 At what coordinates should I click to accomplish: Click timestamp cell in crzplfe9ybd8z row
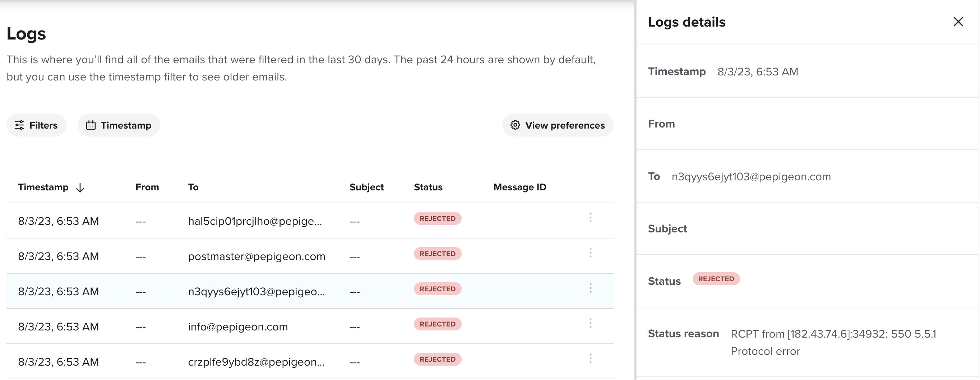(58, 362)
